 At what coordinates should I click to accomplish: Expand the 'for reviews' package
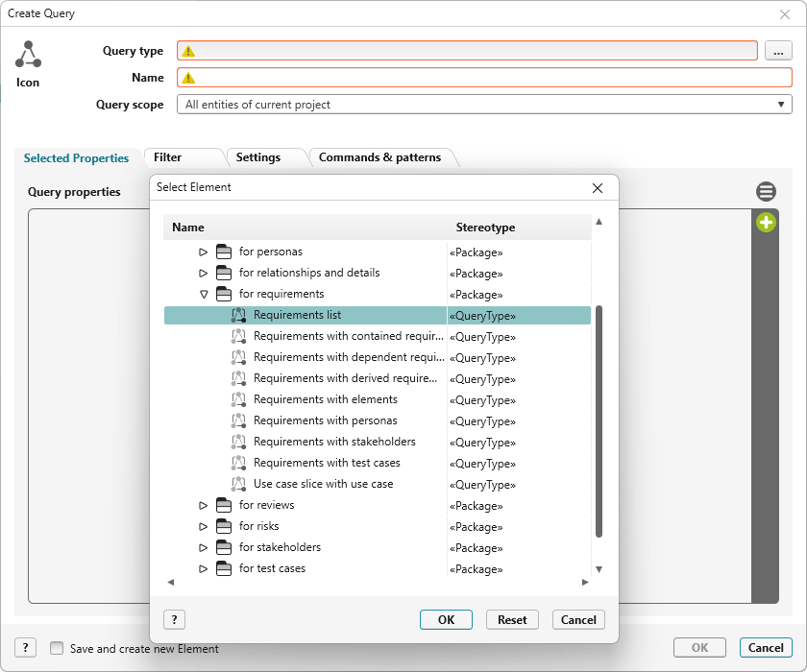point(204,505)
